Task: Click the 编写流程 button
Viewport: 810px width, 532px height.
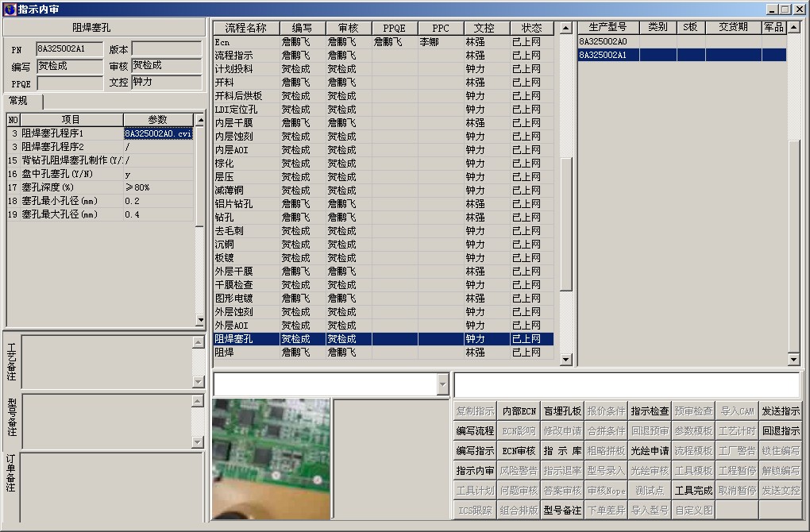Action: click(475, 431)
